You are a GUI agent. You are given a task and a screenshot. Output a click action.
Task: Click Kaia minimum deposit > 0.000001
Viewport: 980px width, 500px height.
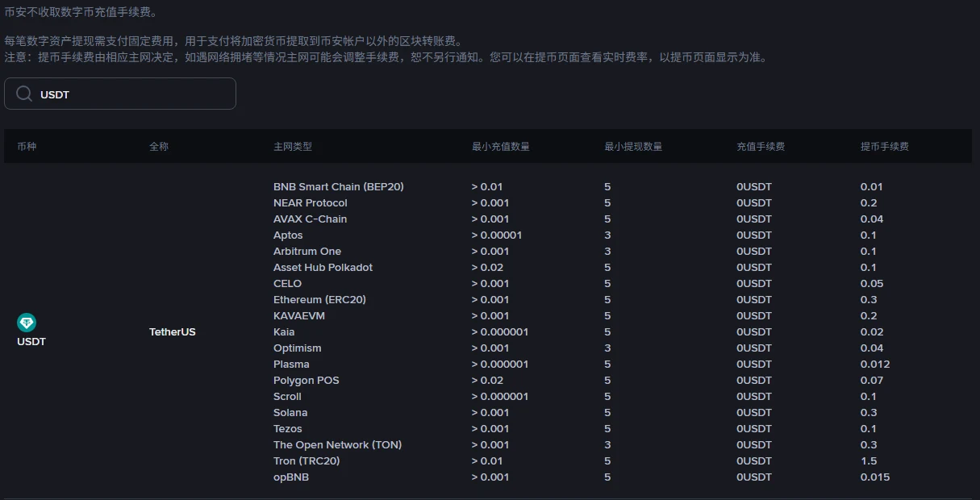500,332
